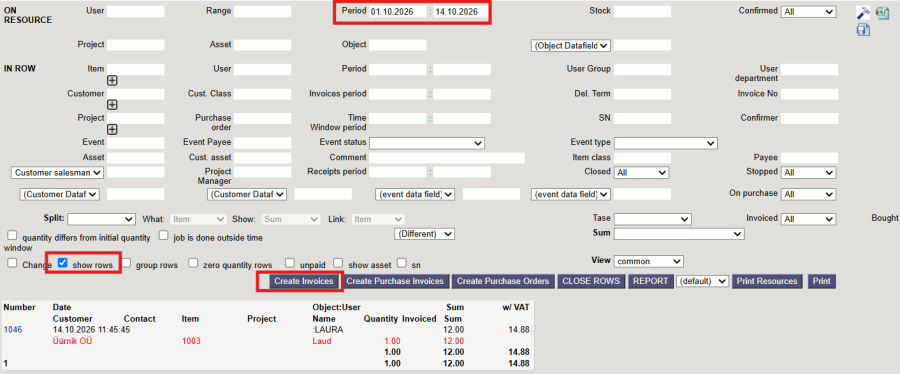Enable the group rows checkbox

pos(127,263)
